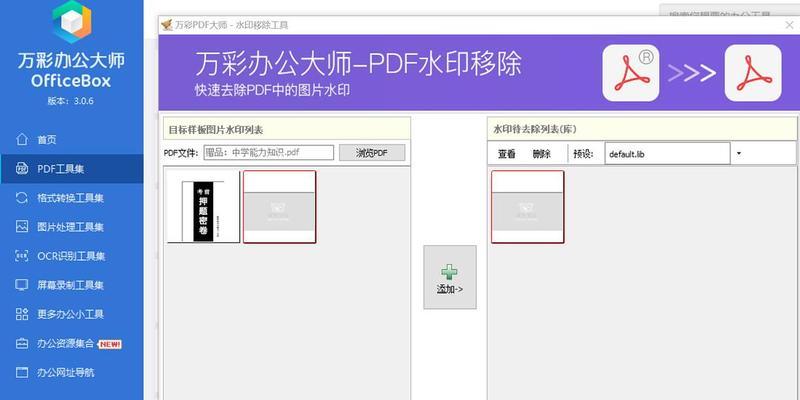Viewport: 800px width, 400px height.
Task: Click the 办公资源集合 briefcase icon
Action: pyautogui.click(x=21, y=344)
